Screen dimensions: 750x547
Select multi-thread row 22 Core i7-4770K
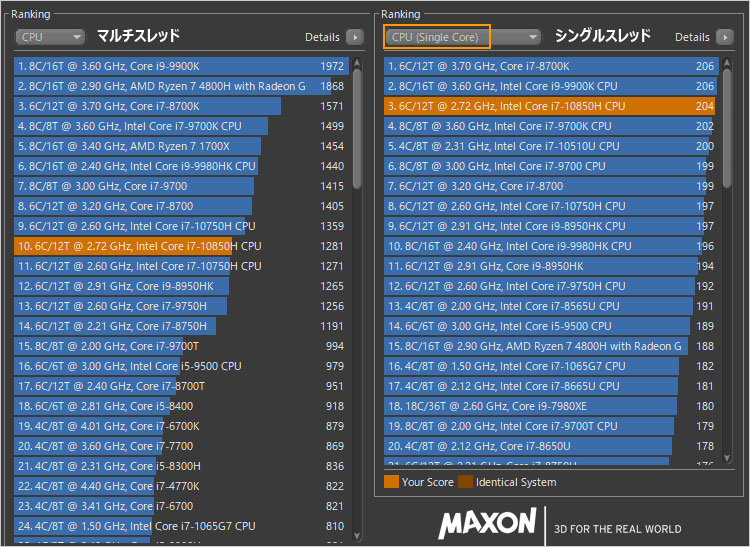182,486
